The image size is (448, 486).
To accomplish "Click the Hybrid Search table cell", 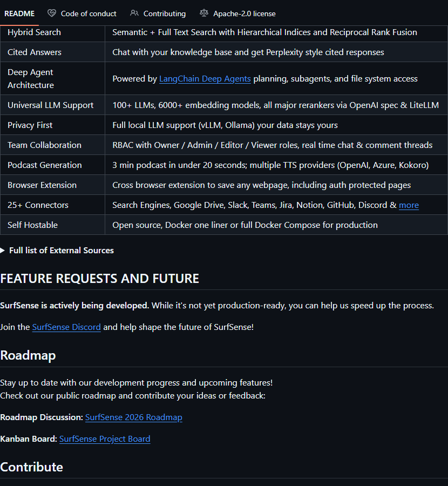I will [x=34, y=32].
